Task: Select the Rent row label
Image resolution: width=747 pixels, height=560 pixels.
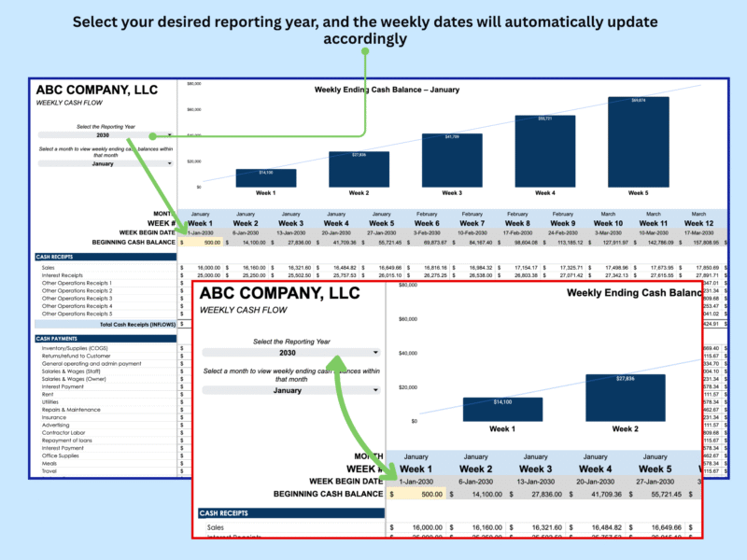Action: (x=48, y=394)
